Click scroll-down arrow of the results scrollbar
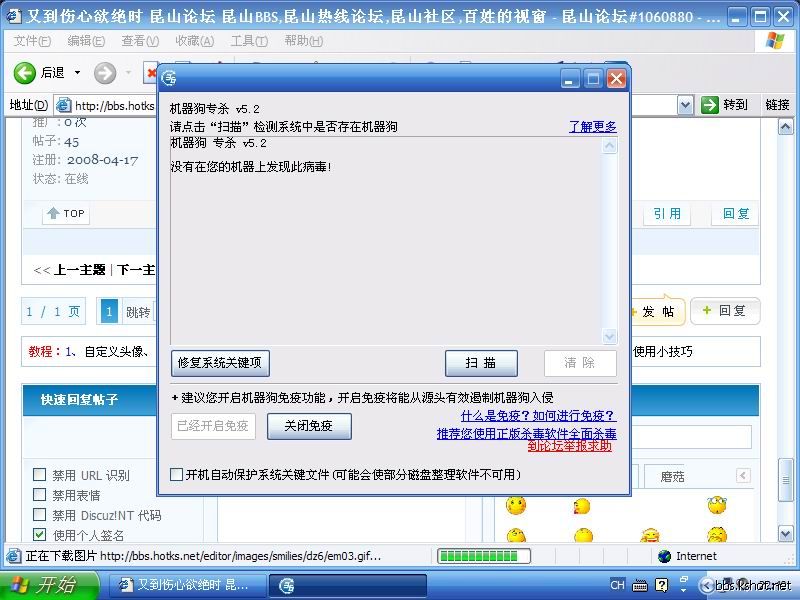800x600 pixels. tap(609, 337)
